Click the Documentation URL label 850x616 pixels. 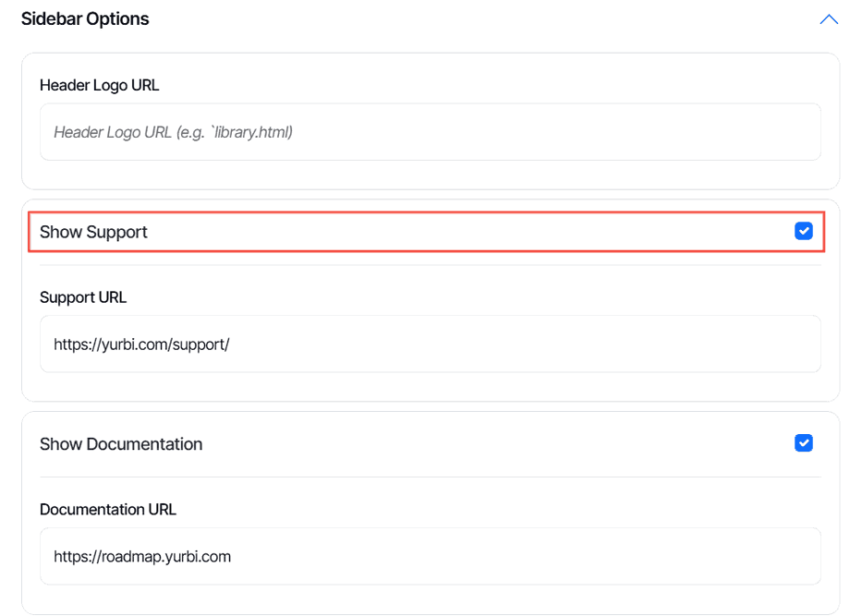tap(108, 509)
